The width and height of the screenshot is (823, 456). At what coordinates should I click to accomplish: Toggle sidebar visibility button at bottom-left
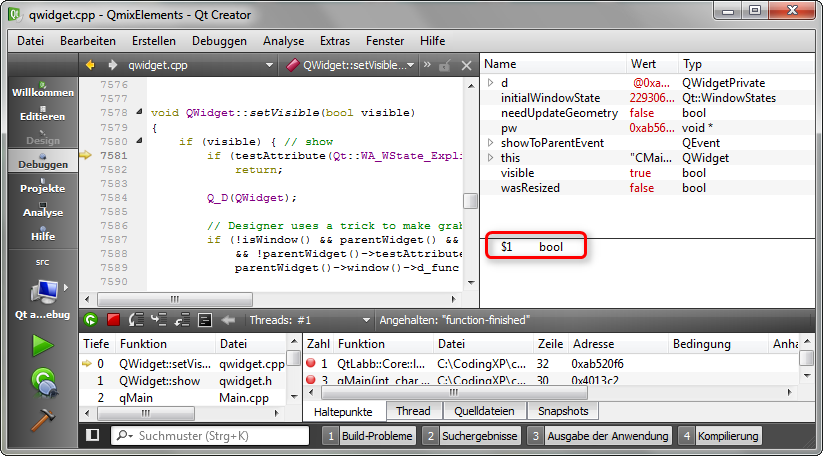click(x=93, y=436)
